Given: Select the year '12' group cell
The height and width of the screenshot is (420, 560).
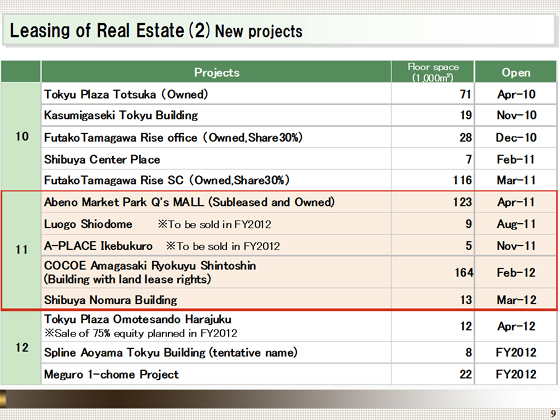Looking at the screenshot, I should click(21, 347).
